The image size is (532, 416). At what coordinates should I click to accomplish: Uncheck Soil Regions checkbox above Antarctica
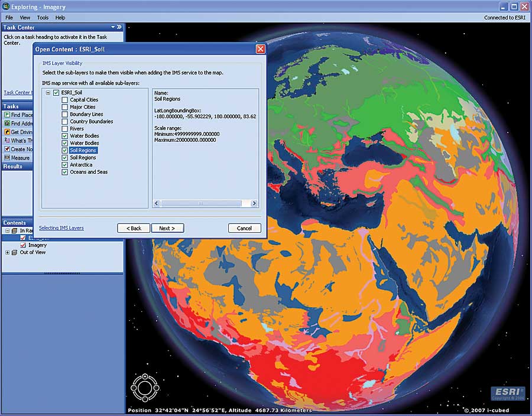(x=65, y=158)
